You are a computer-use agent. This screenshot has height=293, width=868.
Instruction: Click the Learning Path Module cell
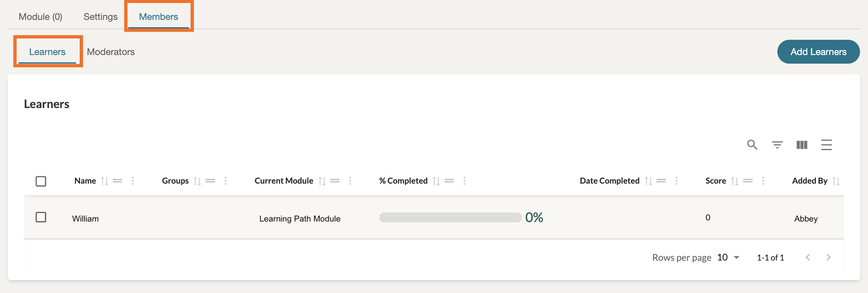(x=300, y=219)
